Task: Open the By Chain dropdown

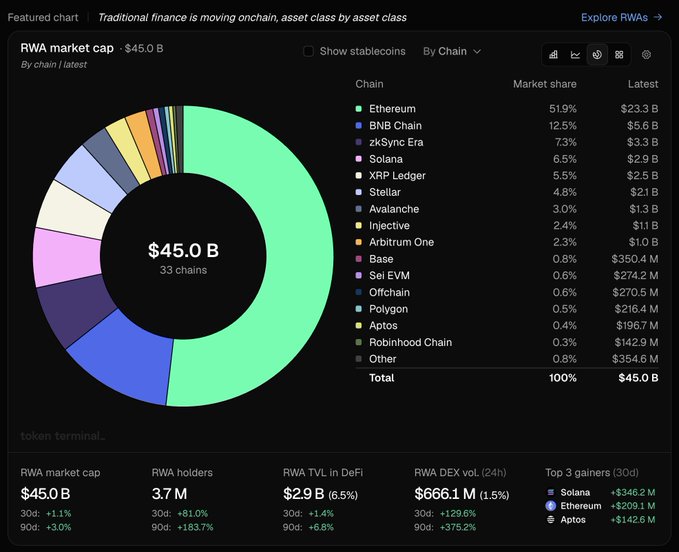Action: coord(452,51)
